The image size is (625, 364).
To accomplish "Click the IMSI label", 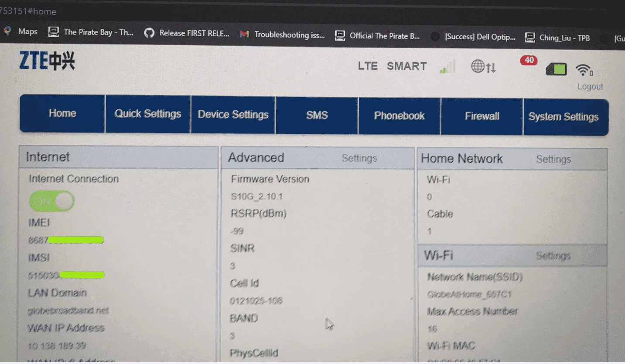I will point(39,258).
